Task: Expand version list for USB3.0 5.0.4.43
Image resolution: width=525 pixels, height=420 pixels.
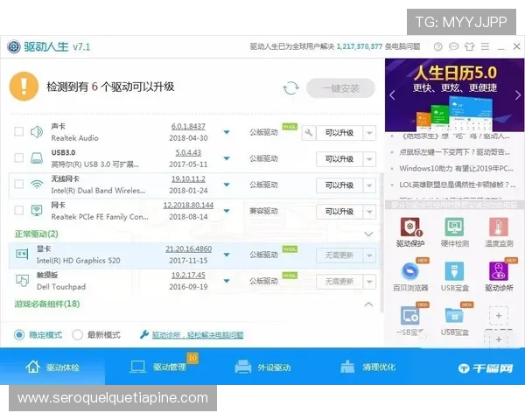Action: click(x=227, y=158)
